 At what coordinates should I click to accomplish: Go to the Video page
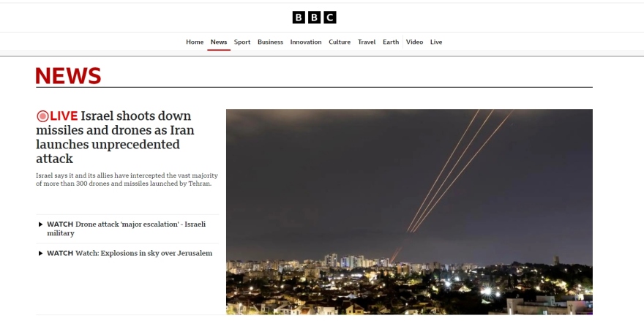(414, 42)
